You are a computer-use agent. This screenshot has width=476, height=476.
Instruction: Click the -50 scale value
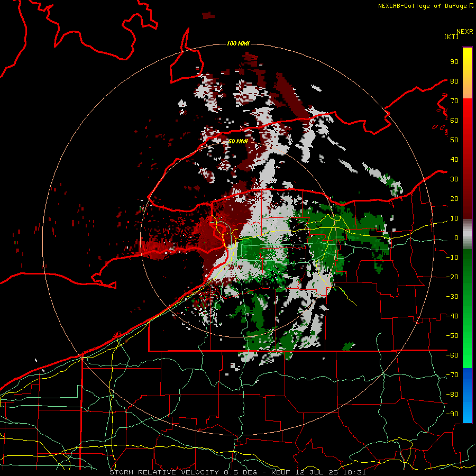tap(452, 336)
